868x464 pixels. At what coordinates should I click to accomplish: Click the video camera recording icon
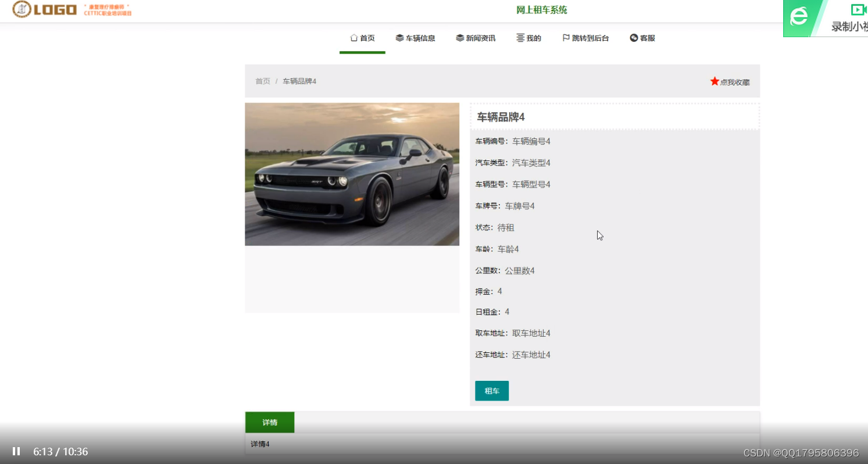859,9
